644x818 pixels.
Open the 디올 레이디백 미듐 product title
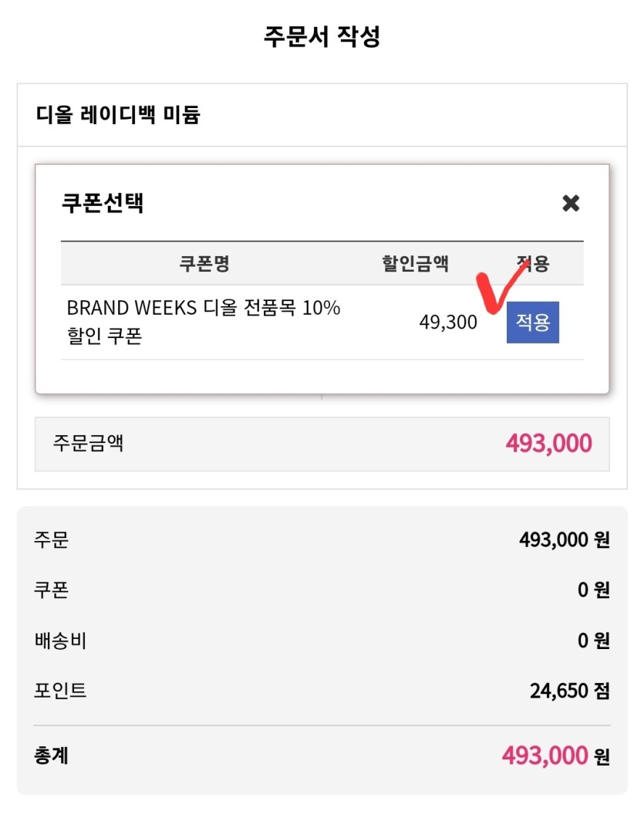[x=118, y=114]
